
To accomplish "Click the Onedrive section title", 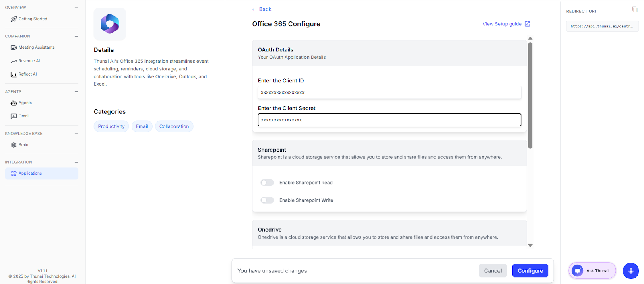I will 270,230.
